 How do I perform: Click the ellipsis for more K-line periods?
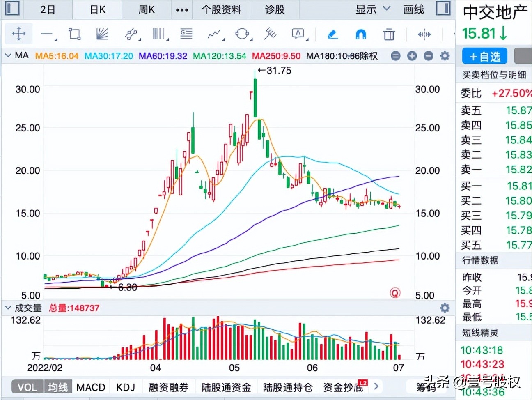point(182,9)
